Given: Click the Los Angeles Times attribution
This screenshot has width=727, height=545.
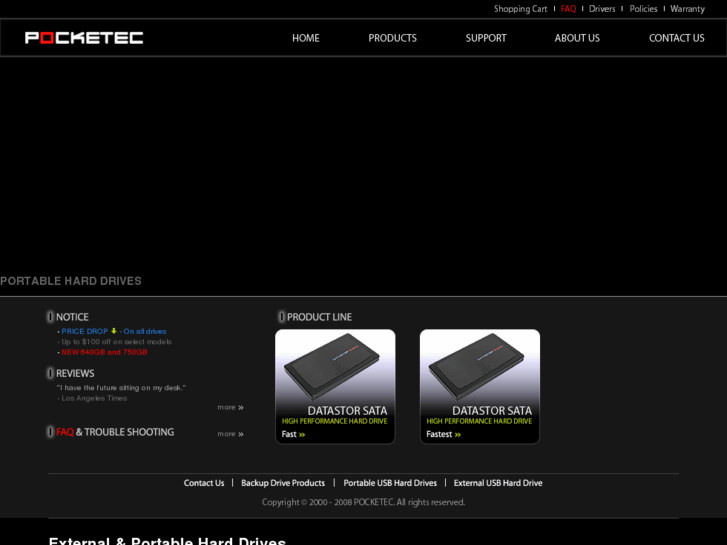Looking at the screenshot, I should click(94, 398).
